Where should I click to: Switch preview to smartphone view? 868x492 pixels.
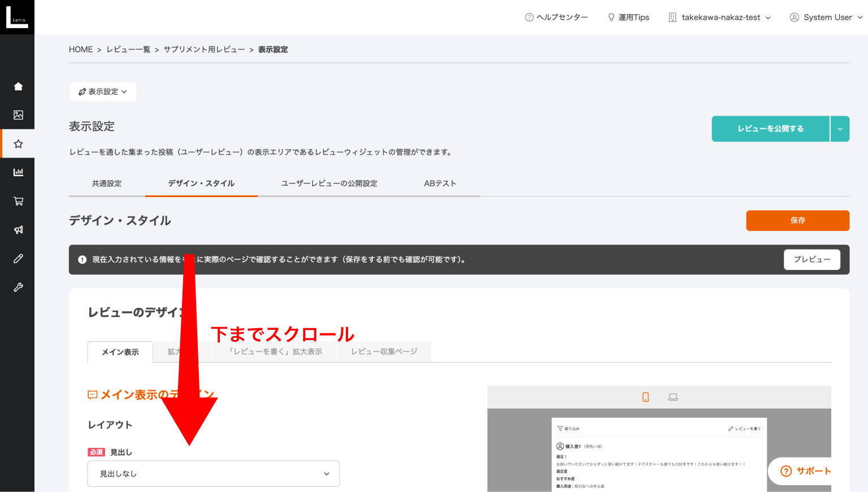645,397
